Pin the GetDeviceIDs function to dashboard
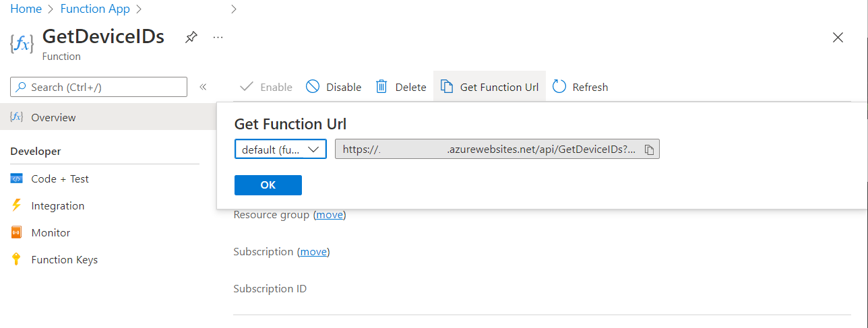Screen dimensions: 868x328 191,38
